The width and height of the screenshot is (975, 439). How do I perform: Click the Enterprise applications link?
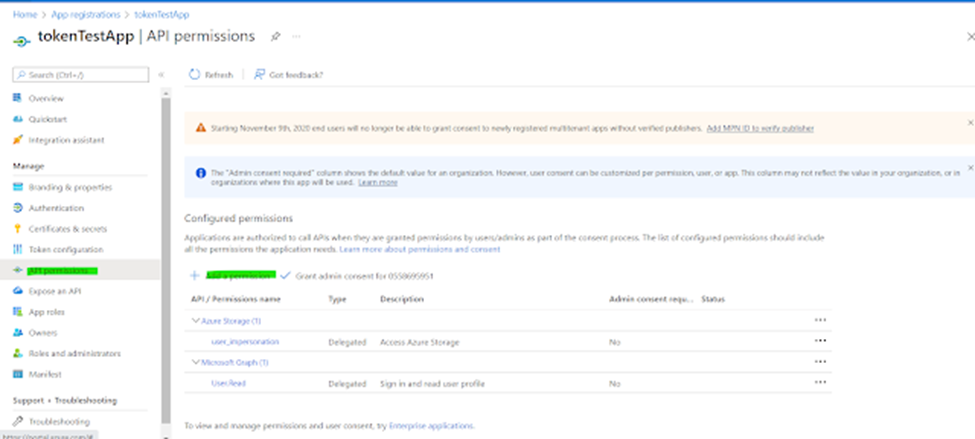point(431,426)
